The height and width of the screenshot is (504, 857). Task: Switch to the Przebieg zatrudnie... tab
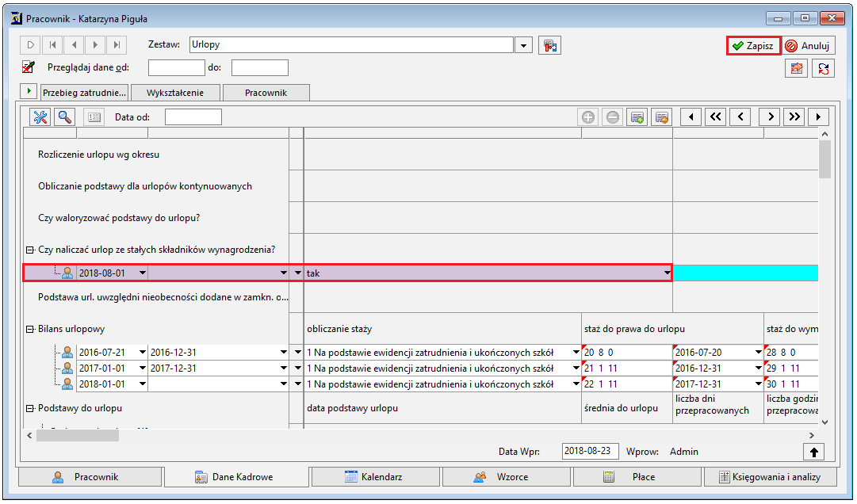84,92
